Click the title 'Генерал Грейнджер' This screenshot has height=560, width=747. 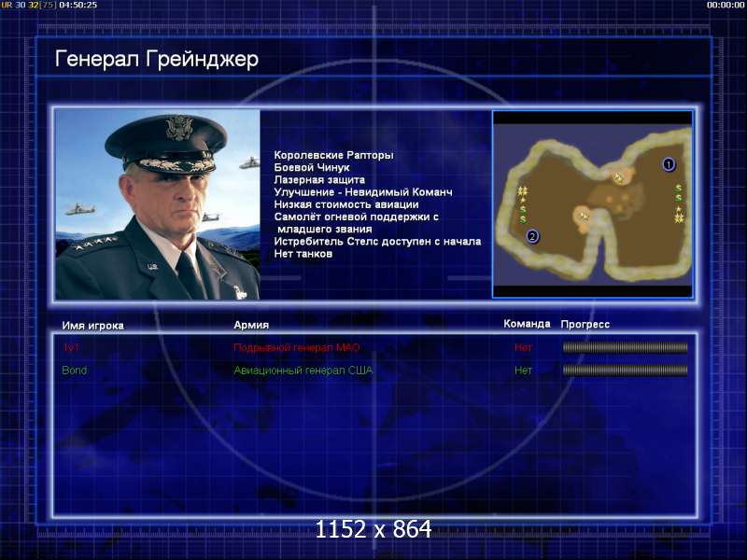pos(157,60)
